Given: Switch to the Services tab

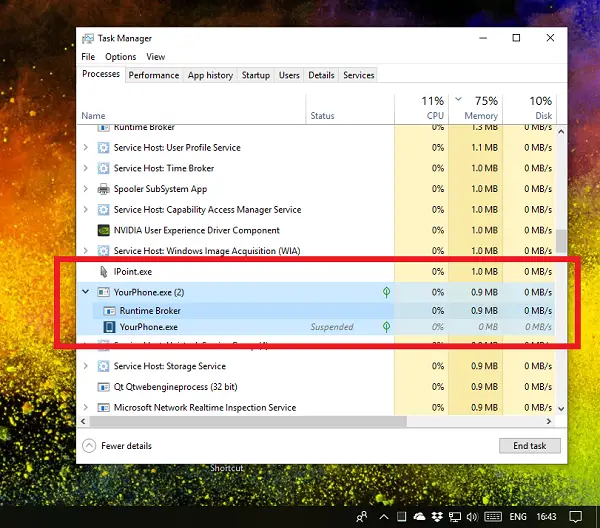Looking at the screenshot, I should 359,75.
